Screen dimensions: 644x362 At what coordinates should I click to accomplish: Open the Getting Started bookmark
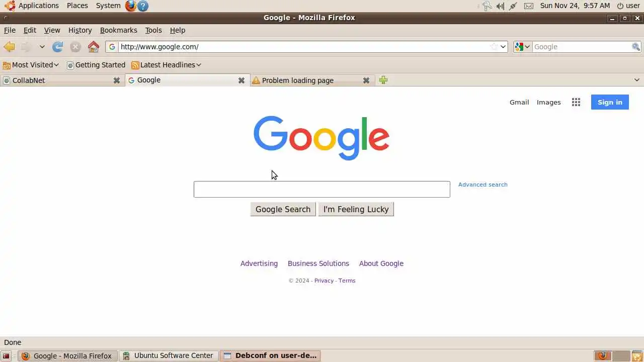click(96, 65)
